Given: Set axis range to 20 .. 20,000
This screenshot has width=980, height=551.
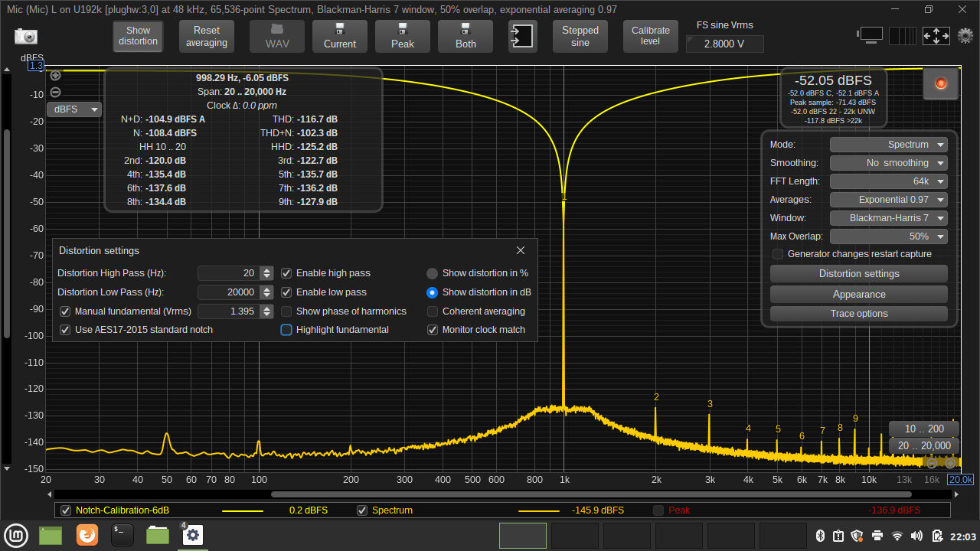Looking at the screenshot, I should click(x=924, y=446).
